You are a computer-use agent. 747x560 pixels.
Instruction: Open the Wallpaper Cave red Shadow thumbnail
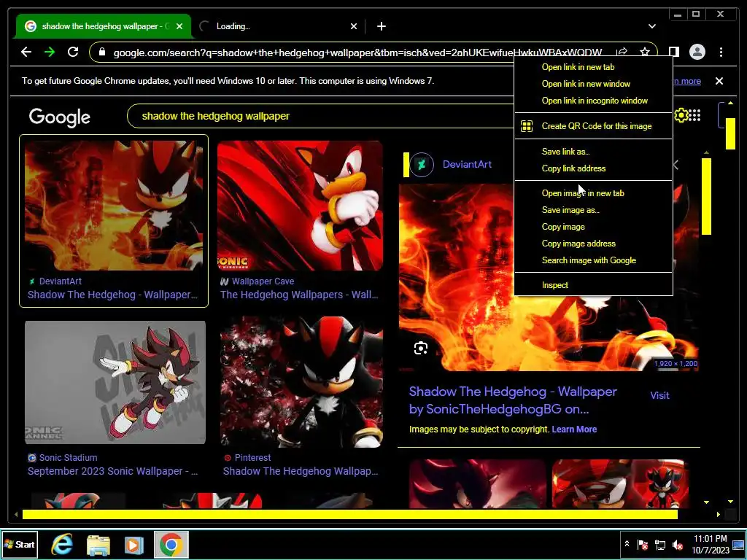(x=300, y=205)
